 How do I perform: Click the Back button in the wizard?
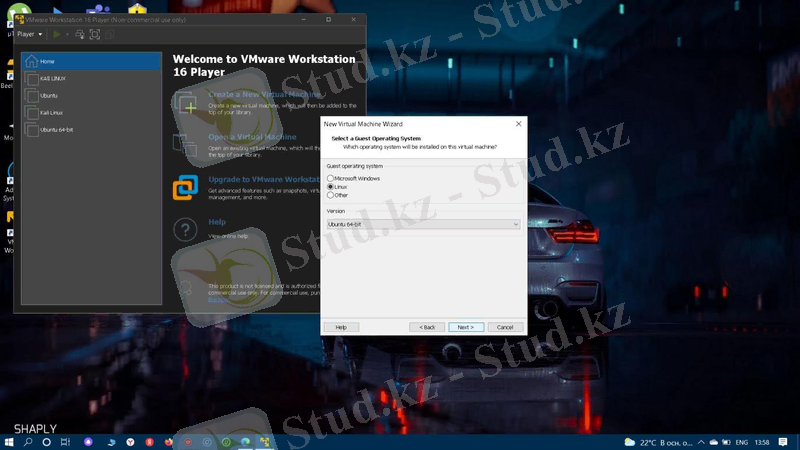[427, 327]
